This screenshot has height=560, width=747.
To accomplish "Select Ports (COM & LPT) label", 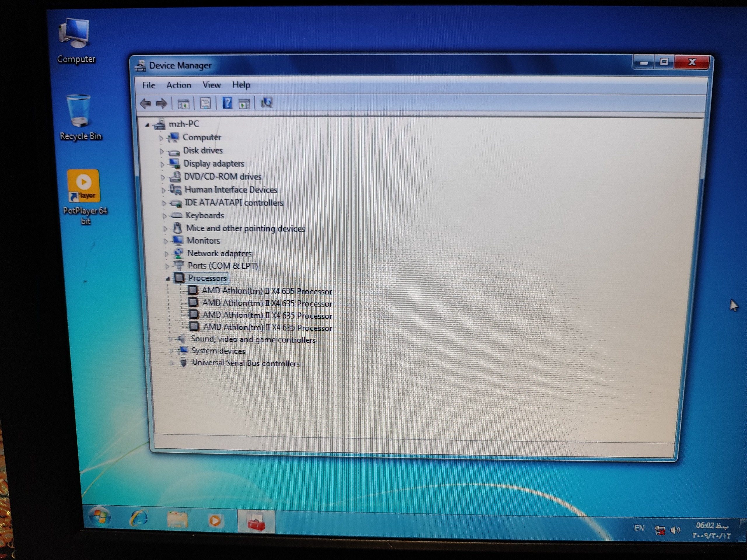I will click(223, 266).
